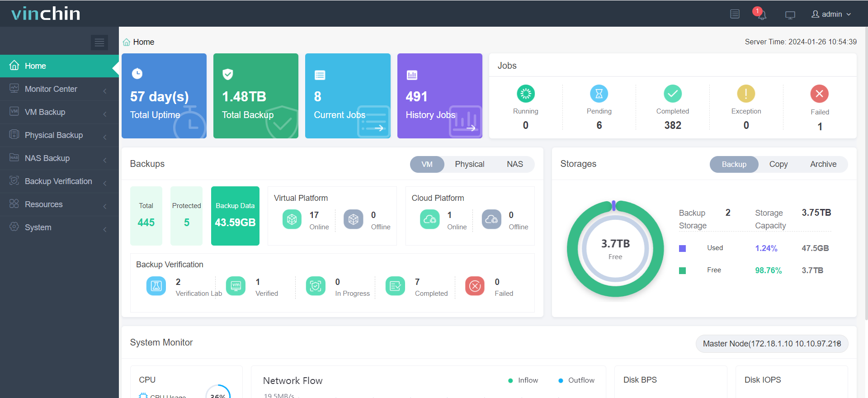Expand the System chevron in sidebar
Viewport: 868px width, 398px height.
coord(105,229)
